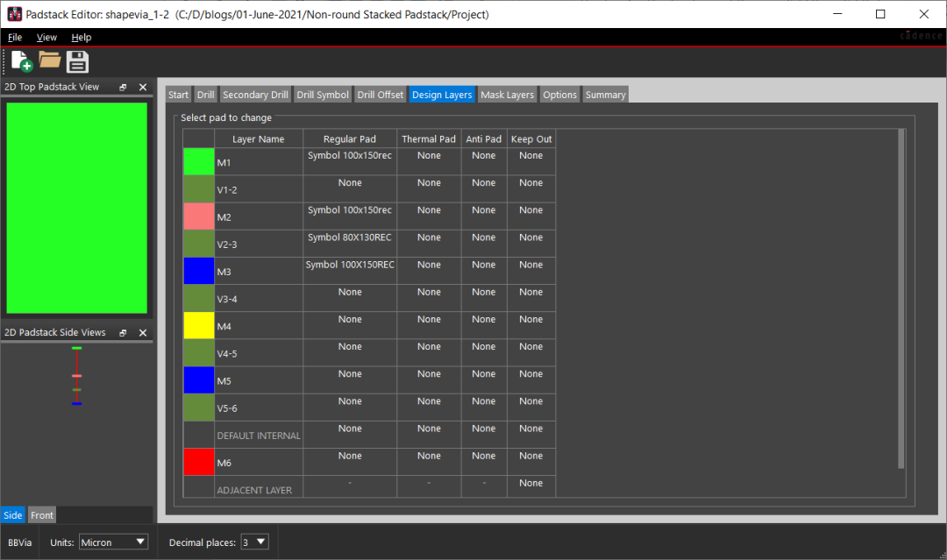Select V2-3 Regular Pad Symbol 80X130REC cell
Image resolution: width=947 pixels, height=560 pixels.
(349, 243)
